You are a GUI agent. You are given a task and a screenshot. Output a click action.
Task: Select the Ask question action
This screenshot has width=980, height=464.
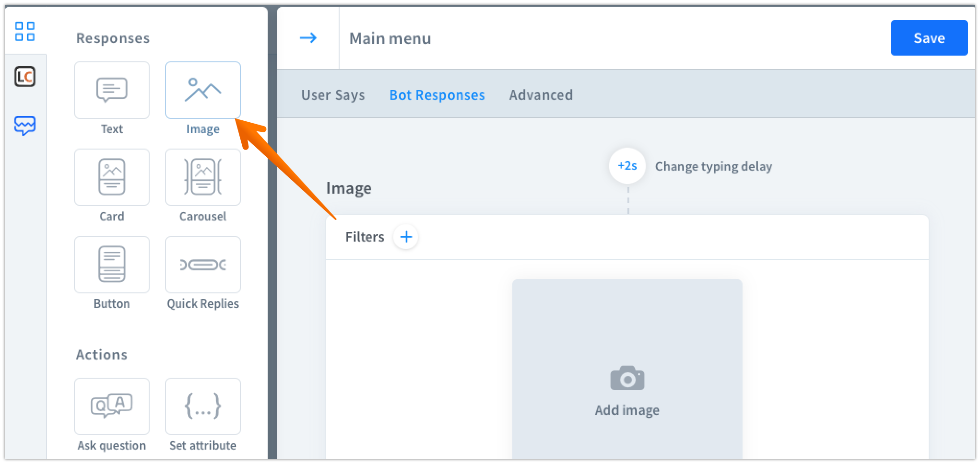111,406
